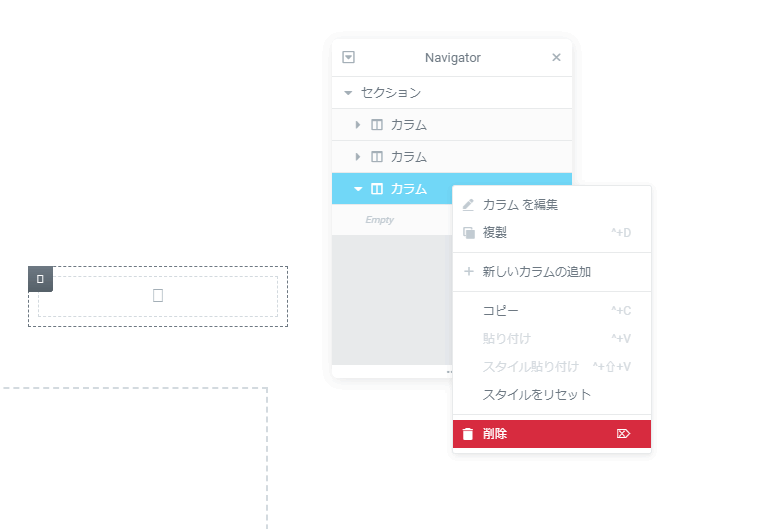
Task: Click the empty widget placeholder on canvas
Action: coord(158,296)
